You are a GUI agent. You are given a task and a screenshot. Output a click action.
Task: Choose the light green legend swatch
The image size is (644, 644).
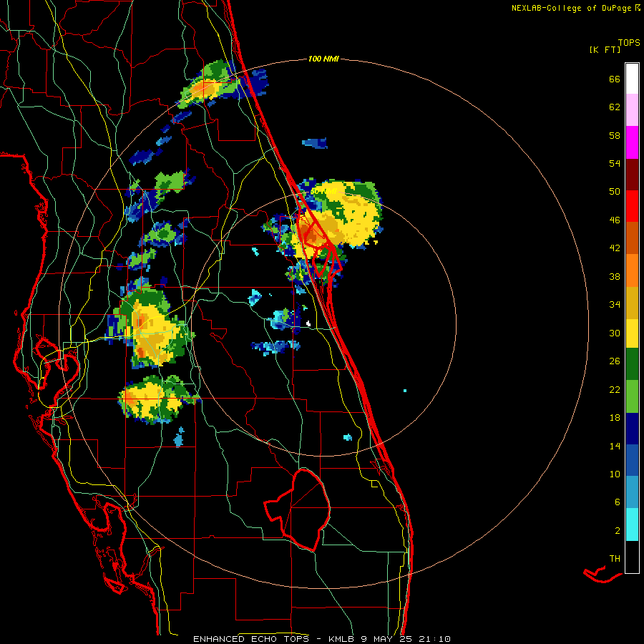pos(632,396)
